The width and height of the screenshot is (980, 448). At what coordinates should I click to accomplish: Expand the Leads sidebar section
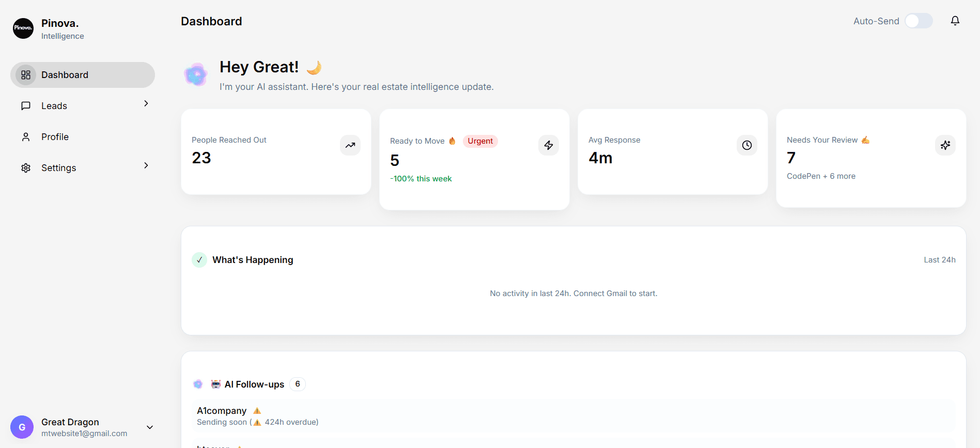pos(146,103)
